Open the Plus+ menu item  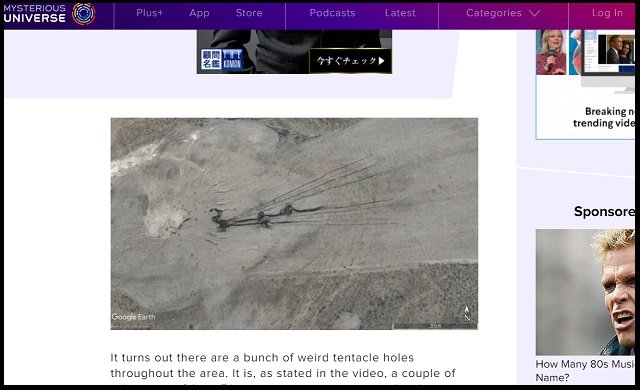(150, 13)
